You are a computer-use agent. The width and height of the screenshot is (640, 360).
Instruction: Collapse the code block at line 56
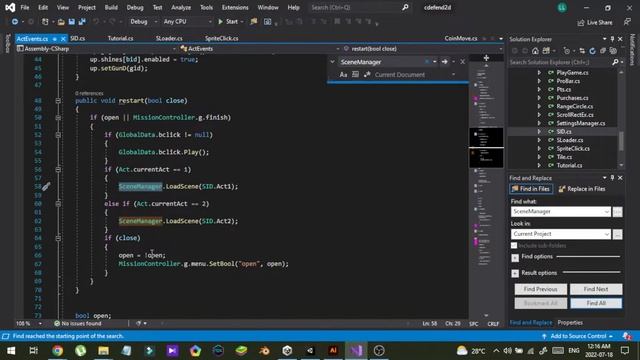coord(58,169)
